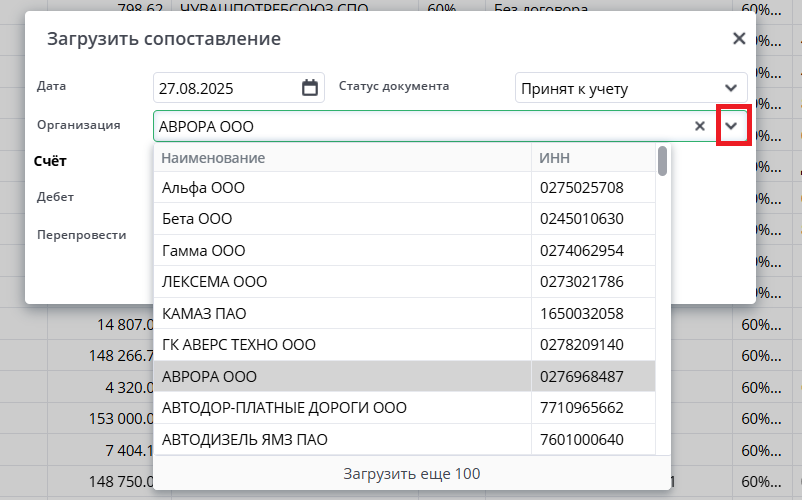
Task: Select АВТОДИЗЕЛЬ ЯМЗ ПАО organization
Action: tap(342, 439)
